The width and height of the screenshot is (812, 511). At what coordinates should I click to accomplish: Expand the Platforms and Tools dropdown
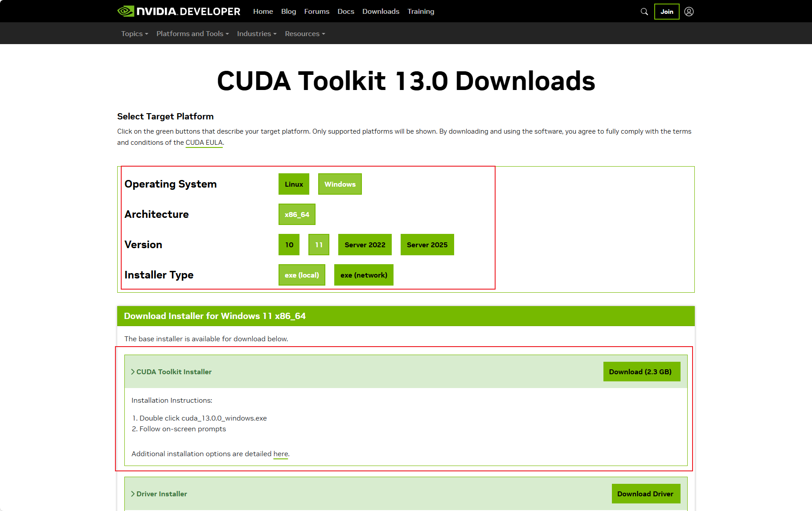(x=193, y=33)
